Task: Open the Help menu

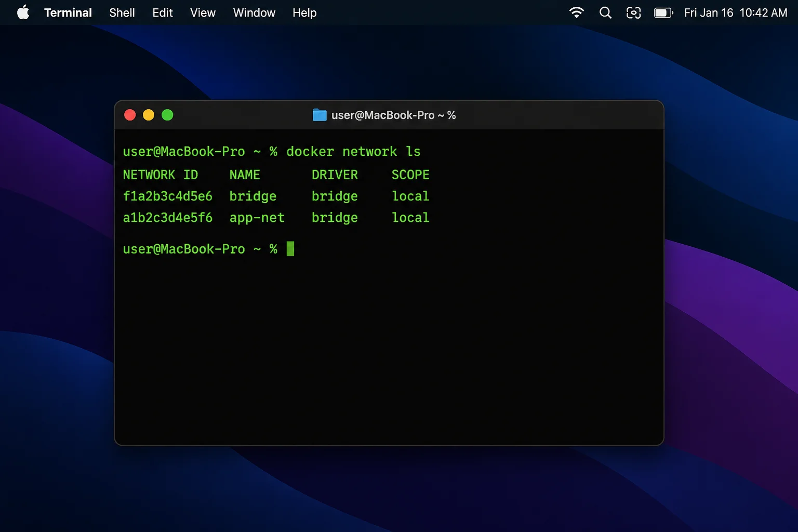Action: coord(304,12)
